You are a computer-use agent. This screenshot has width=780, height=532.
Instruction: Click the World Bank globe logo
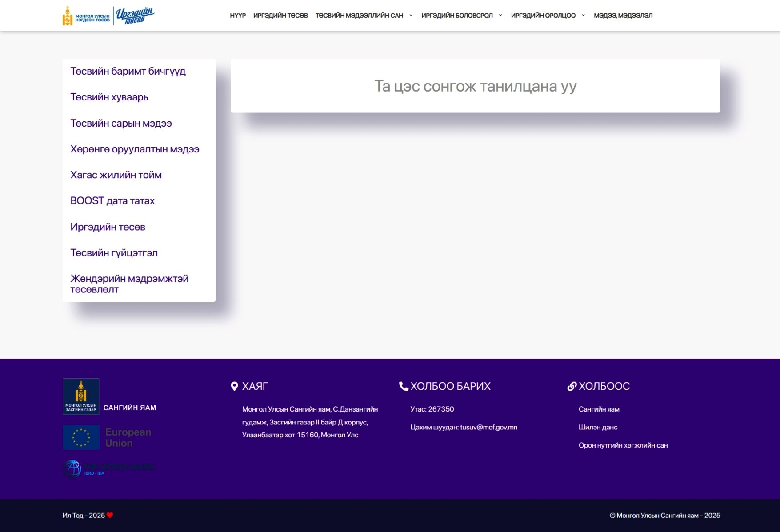click(x=72, y=468)
